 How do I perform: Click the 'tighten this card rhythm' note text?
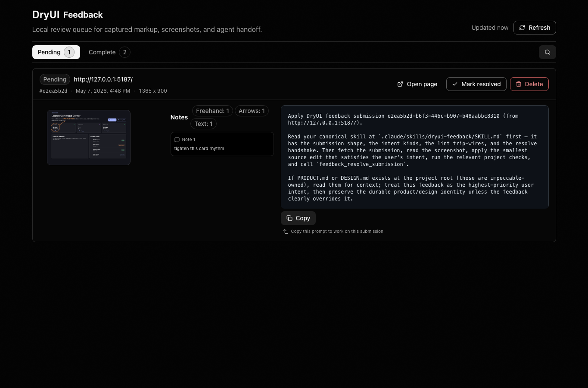(x=199, y=148)
